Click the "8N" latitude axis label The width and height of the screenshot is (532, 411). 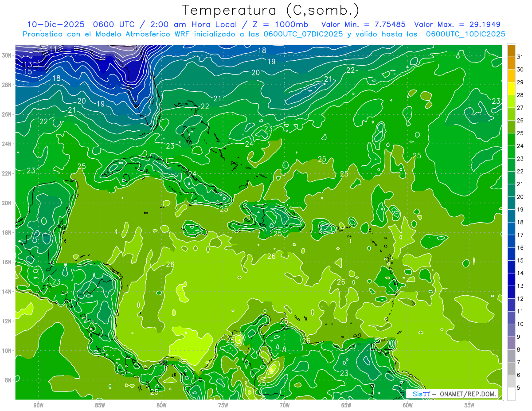[x=8, y=380]
